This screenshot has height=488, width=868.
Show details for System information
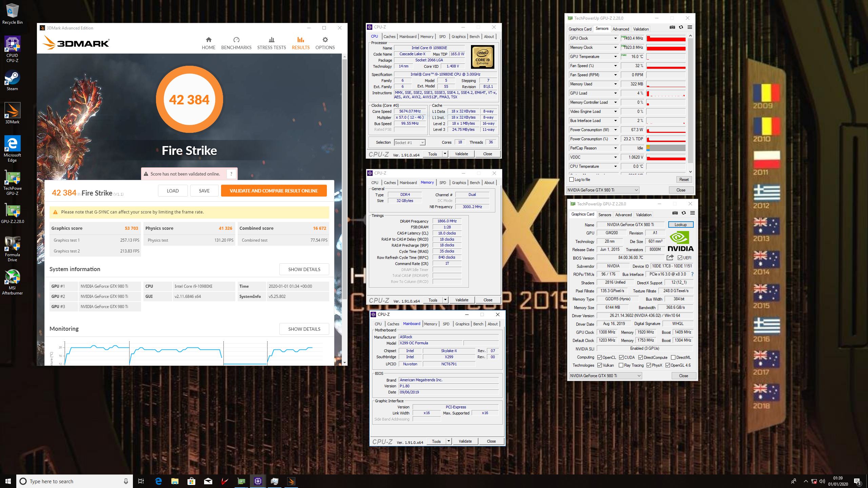(x=304, y=269)
